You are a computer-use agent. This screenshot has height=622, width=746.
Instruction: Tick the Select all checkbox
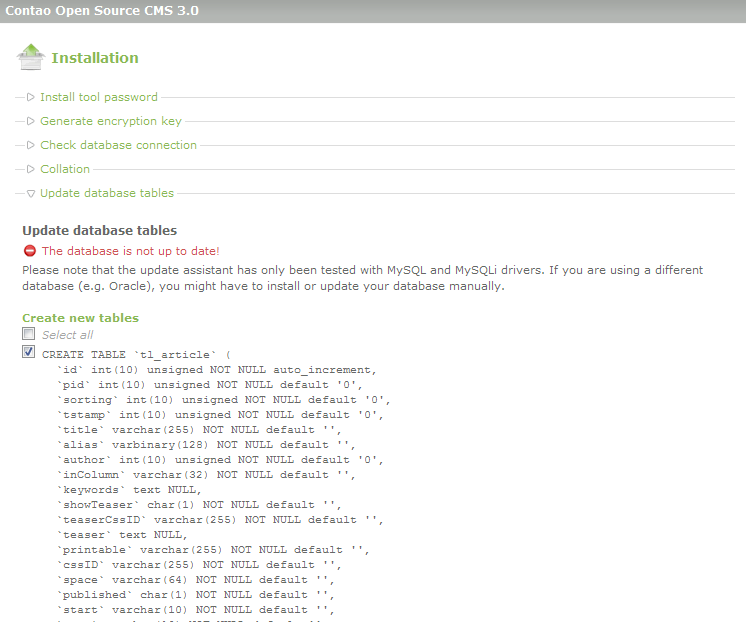[29, 334]
